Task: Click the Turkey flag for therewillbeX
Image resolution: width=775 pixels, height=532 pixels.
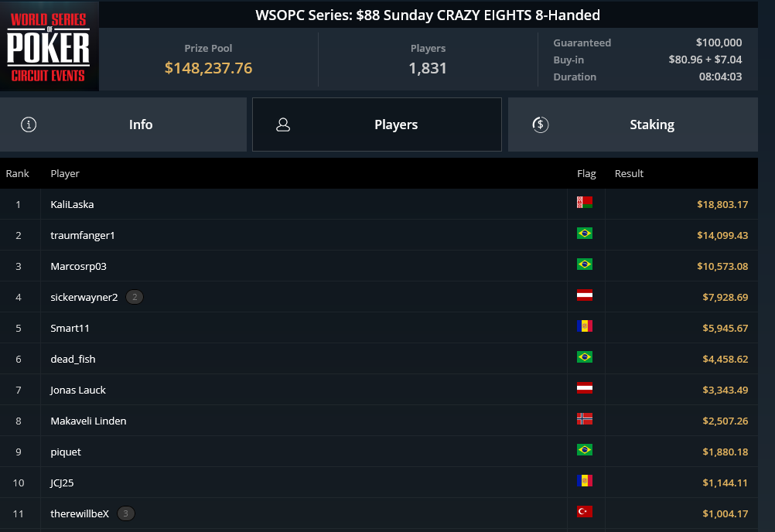Action: coord(585,512)
